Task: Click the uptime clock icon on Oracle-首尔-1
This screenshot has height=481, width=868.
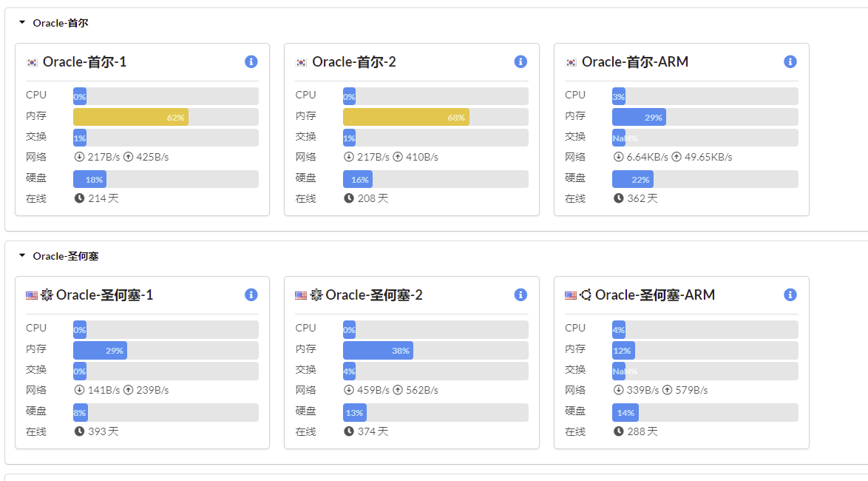Action: coord(79,198)
